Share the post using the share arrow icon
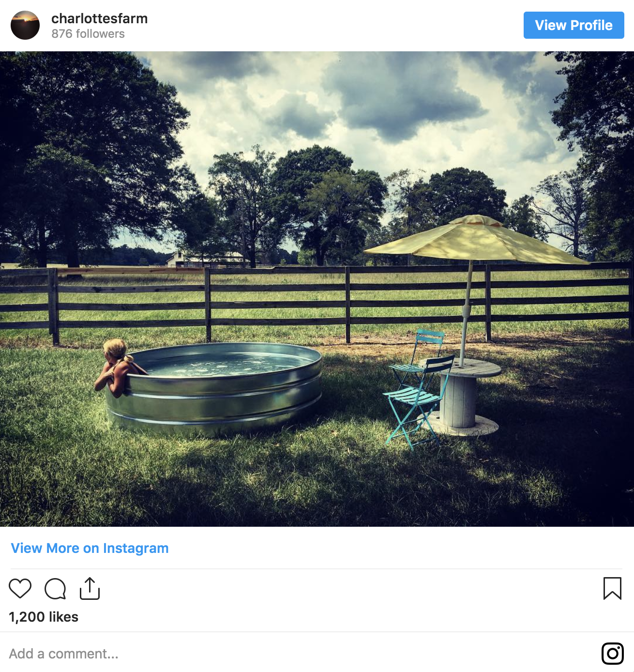The width and height of the screenshot is (634, 672). pyautogui.click(x=90, y=588)
